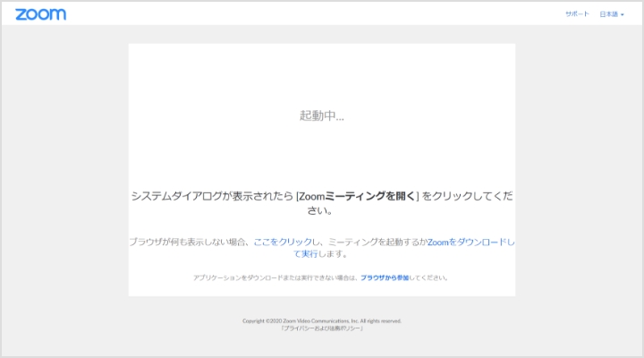Open the サポート link
This screenshot has height=358, width=644.
click(x=577, y=14)
